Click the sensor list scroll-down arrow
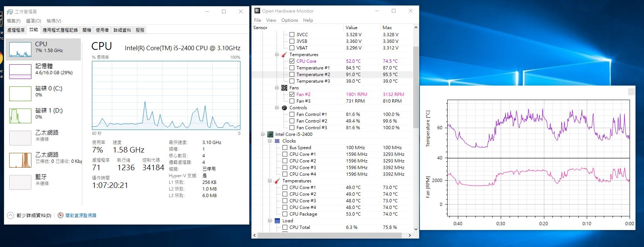 (x=416, y=229)
